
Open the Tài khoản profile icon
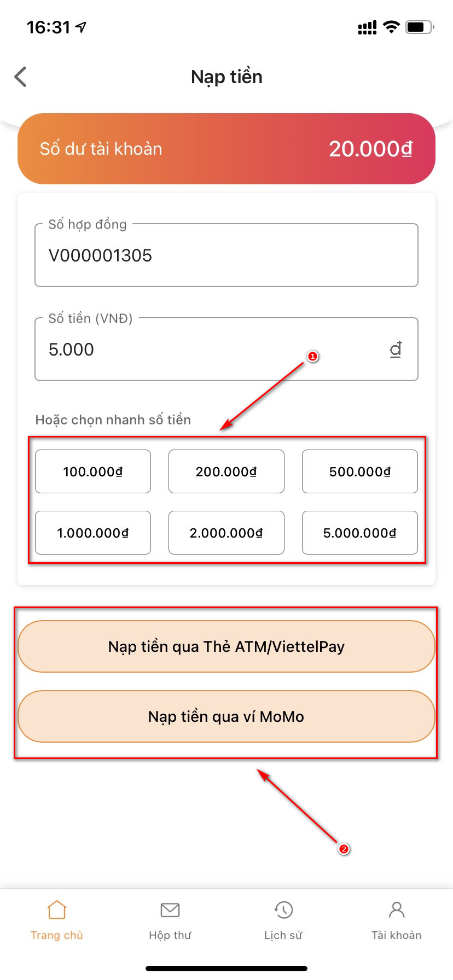[396, 911]
